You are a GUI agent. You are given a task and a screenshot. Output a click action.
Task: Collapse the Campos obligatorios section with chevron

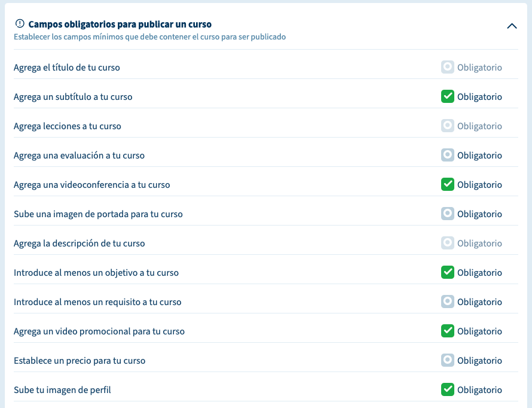[x=512, y=26]
